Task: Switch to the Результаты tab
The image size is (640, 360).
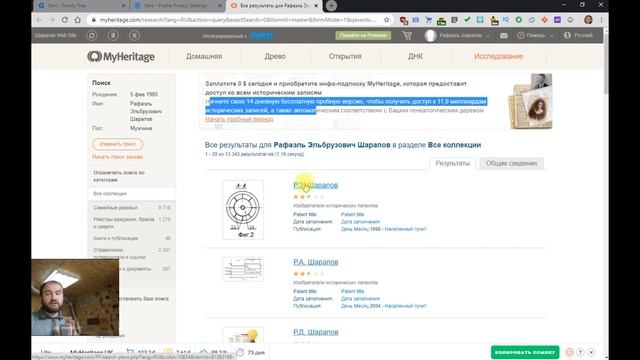Action: point(452,163)
